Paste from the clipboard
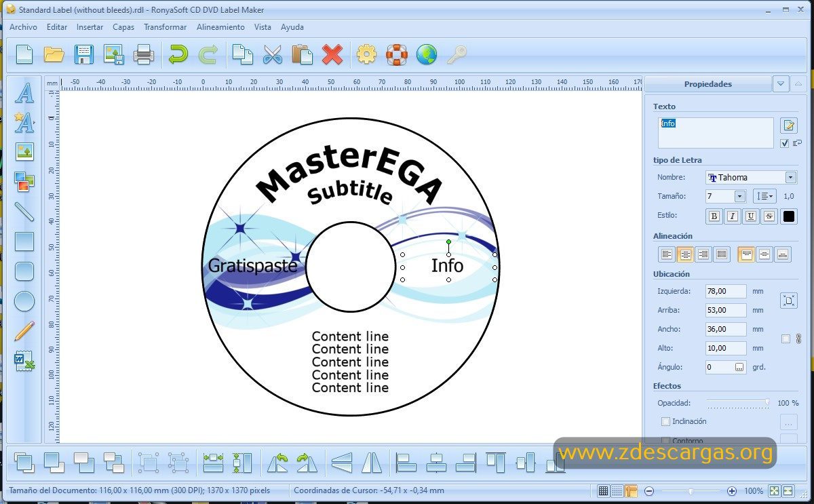Image resolution: width=814 pixels, height=504 pixels. [x=302, y=54]
